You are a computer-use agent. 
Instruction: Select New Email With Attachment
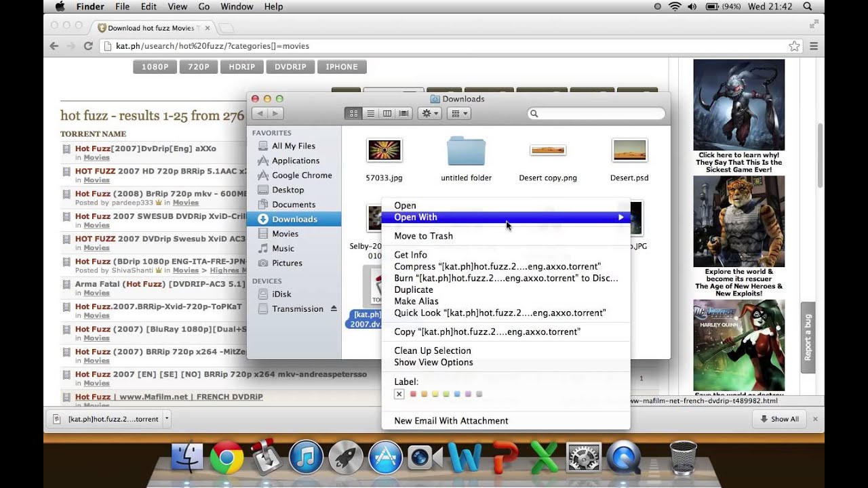[x=451, y=421]
